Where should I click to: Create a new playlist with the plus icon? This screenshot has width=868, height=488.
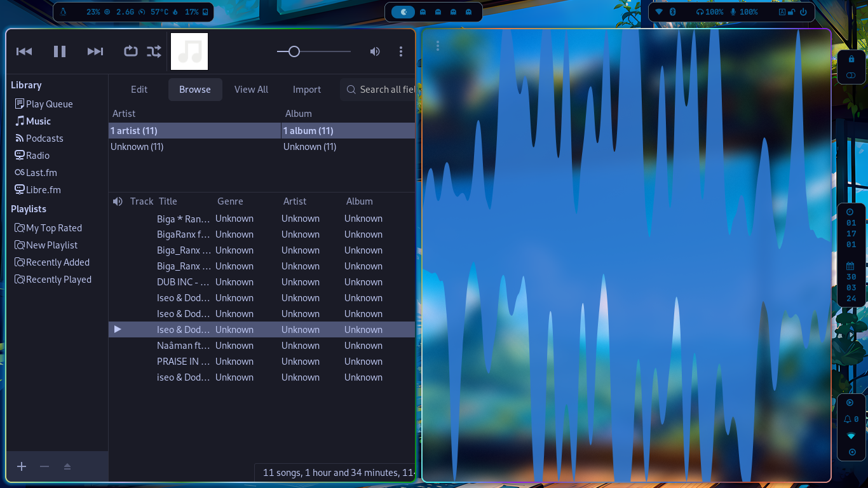[21, 466]
